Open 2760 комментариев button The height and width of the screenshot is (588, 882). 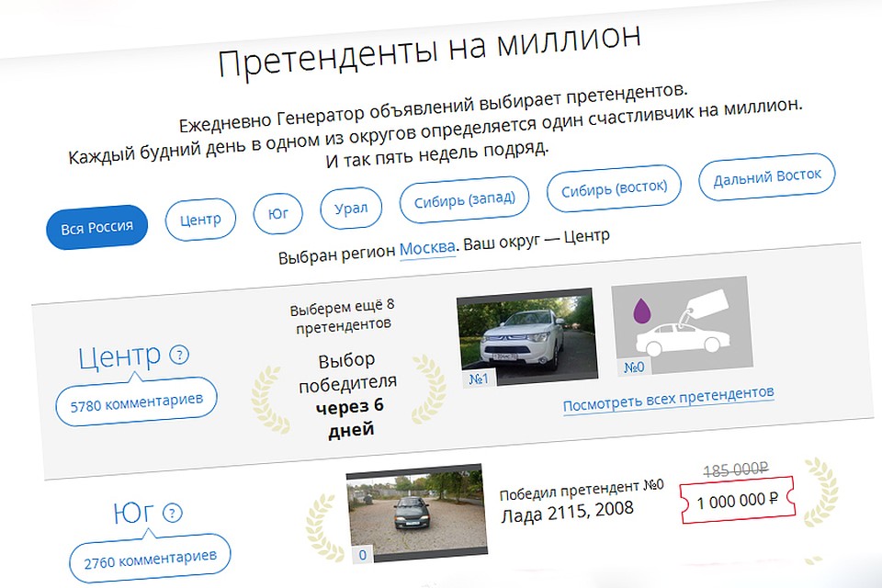[x=150, y=560]
